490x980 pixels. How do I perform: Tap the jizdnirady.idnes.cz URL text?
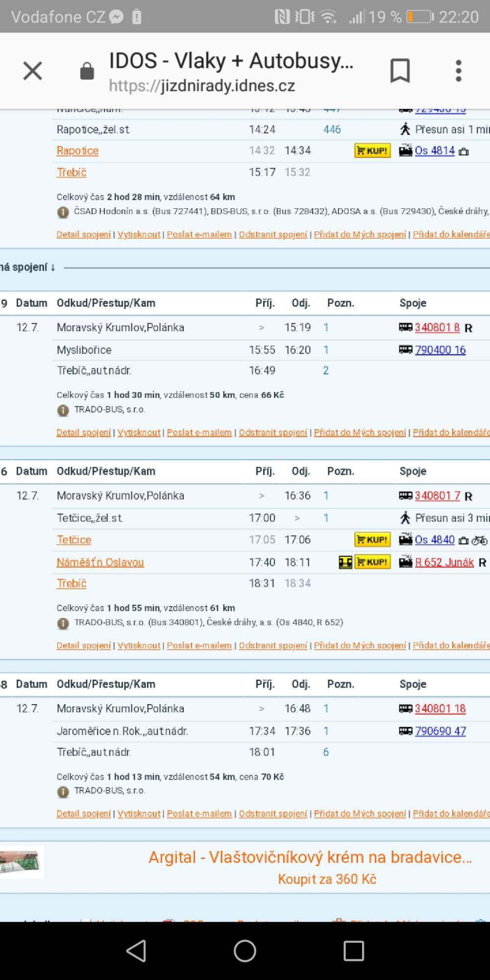202,86
